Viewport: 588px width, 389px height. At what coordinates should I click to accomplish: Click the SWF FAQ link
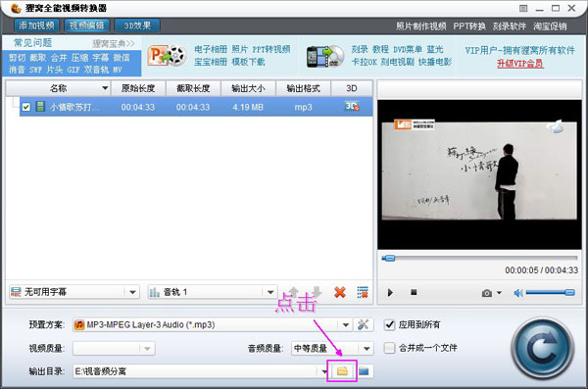36,70
